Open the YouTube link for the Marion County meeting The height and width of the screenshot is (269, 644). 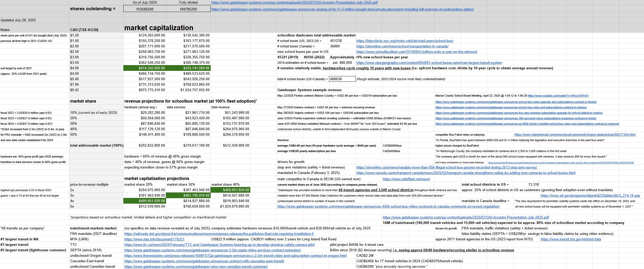click(558, 96)
